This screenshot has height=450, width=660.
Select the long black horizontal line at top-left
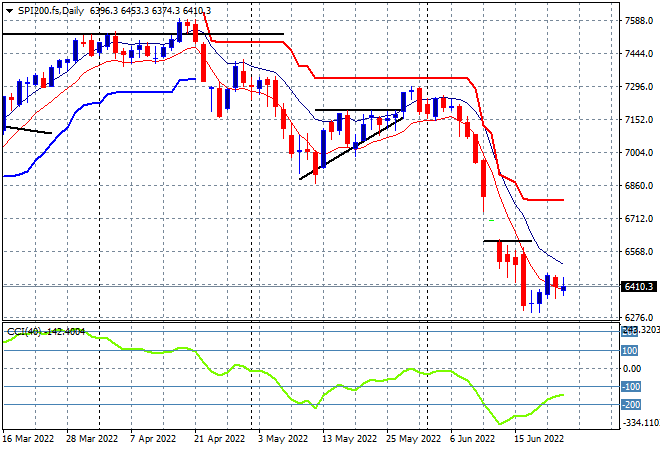[x=140, y=34]
